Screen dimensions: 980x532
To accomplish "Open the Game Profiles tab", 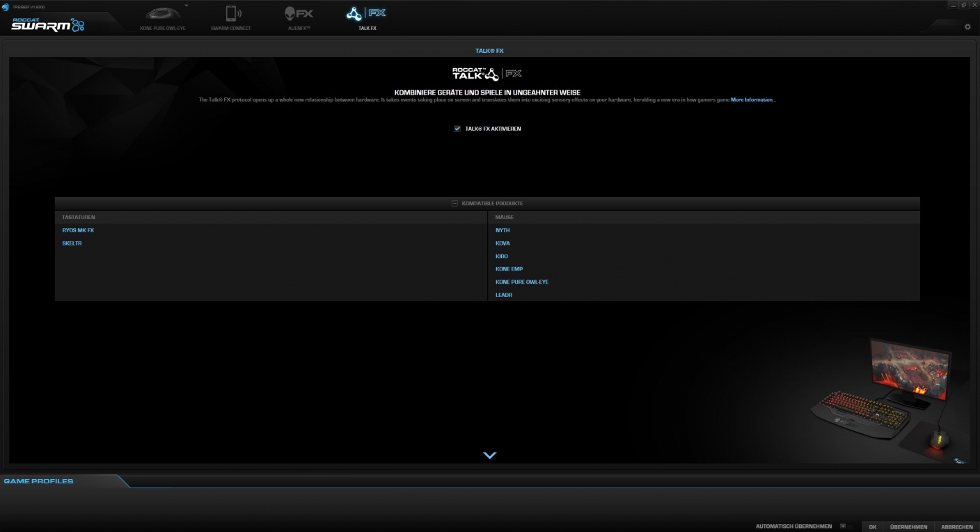I will [x=39, y=481].
